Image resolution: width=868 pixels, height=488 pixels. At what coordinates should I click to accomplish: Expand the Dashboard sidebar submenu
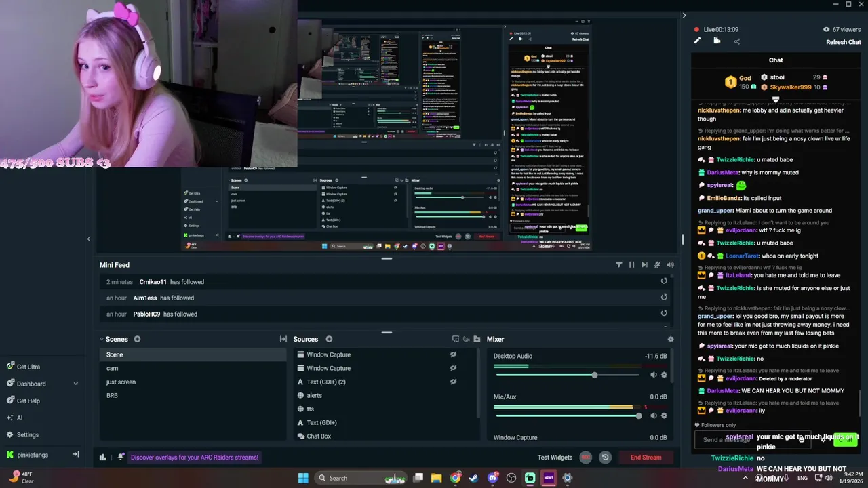[75, 384]
